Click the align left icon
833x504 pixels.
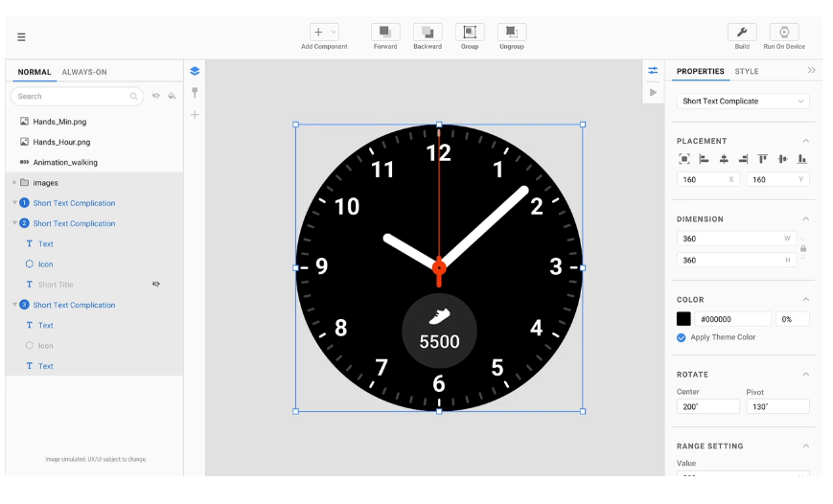704,159
